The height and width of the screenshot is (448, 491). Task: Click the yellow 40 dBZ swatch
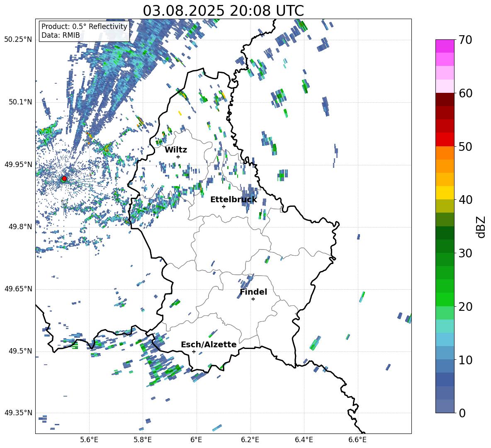[445, 193]
